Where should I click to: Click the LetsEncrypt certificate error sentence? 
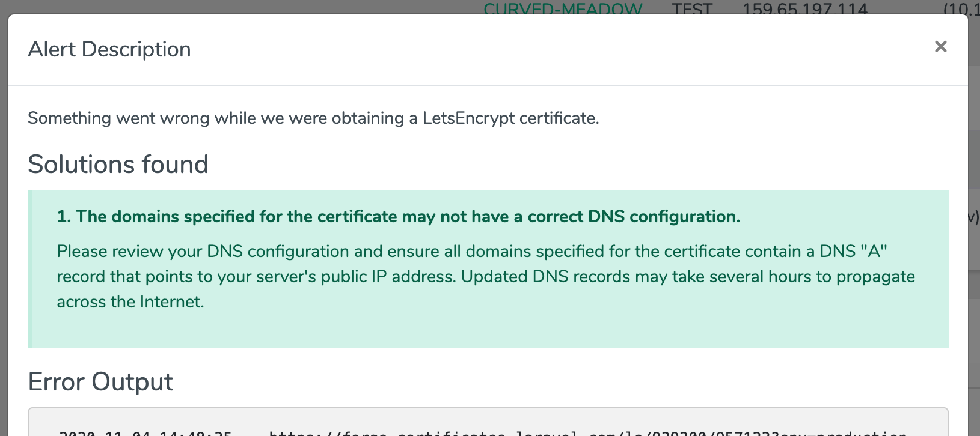313,118
